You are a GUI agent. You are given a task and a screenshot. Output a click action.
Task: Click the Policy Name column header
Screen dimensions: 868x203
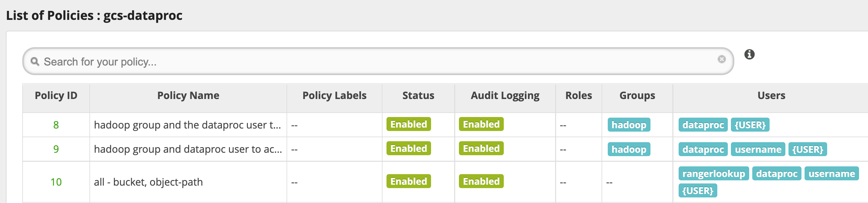click(188, 96)
